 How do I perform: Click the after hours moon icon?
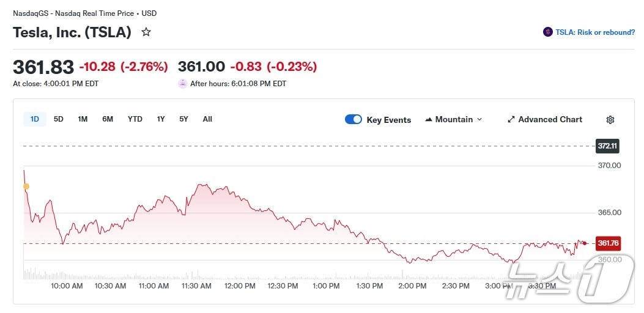coord(183,84)
